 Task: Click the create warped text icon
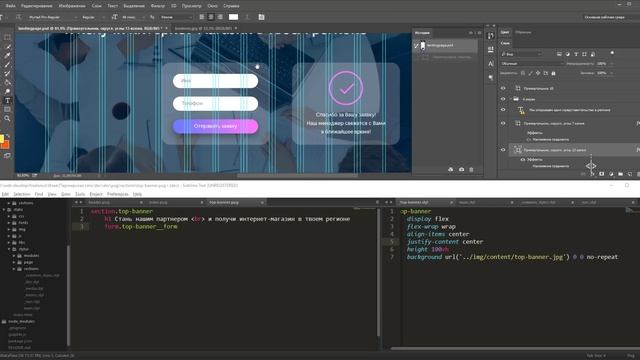247,17
